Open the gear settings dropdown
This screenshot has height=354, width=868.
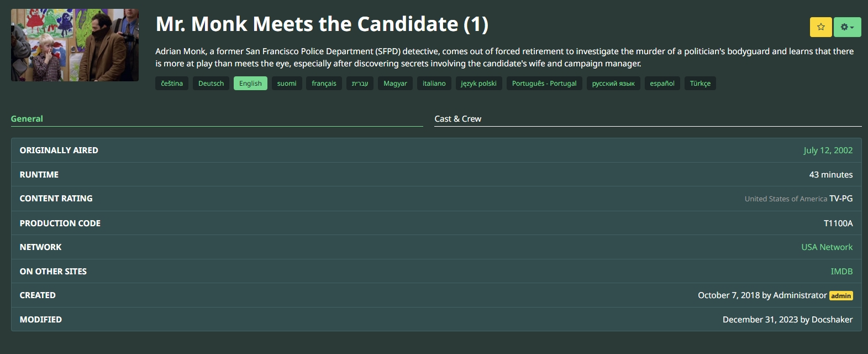(x=847, y=27)
